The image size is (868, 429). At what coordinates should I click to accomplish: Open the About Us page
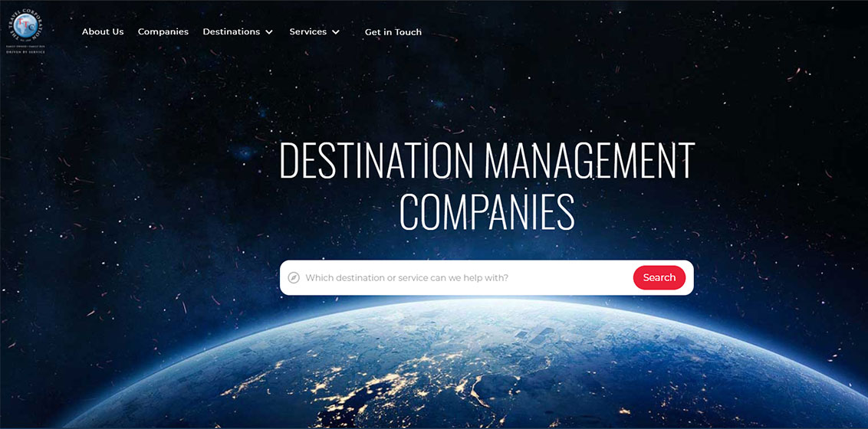point(103,32)
